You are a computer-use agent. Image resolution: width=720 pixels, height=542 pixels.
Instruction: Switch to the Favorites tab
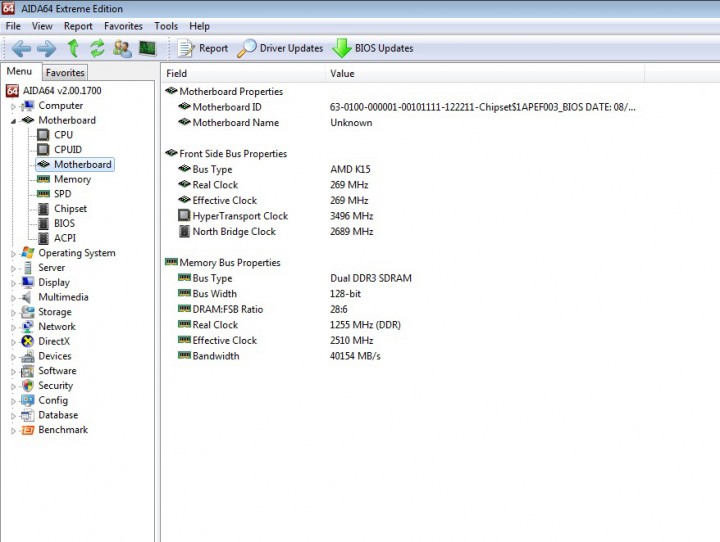tap(65, 73)
